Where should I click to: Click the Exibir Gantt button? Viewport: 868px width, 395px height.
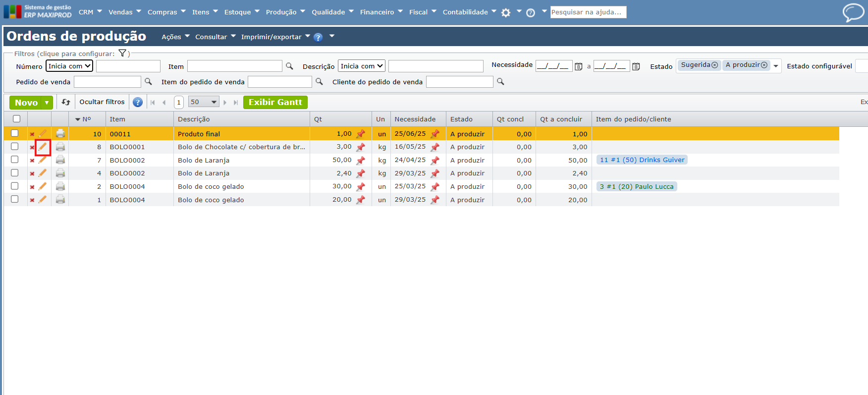[x=275, y=102]
